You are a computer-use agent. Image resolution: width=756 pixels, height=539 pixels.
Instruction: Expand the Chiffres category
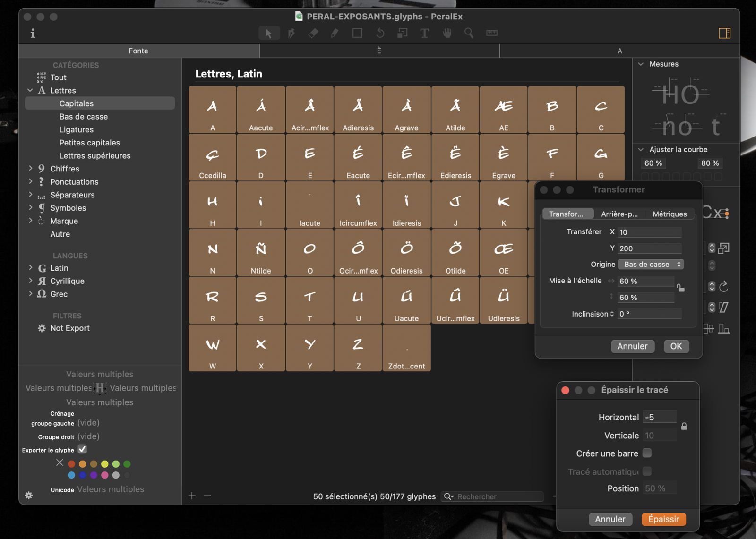click(x=30, y=168)
